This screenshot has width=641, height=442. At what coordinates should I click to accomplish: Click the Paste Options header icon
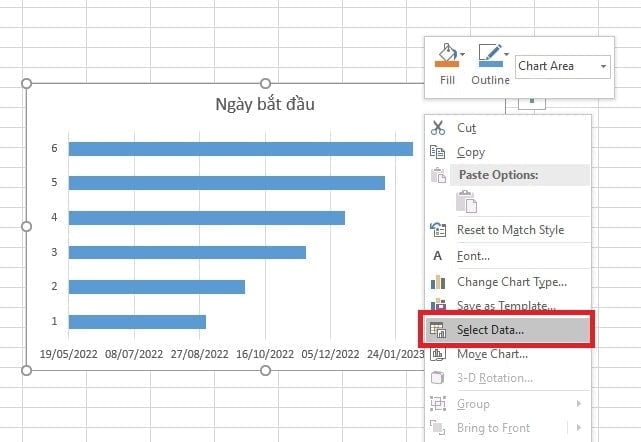point(439,175)
